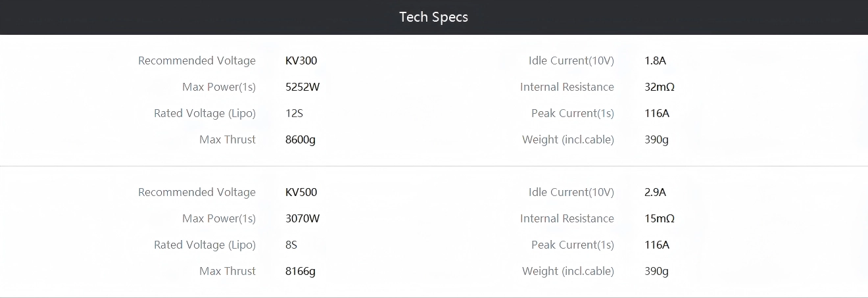The image size is (868, 298).
Task: Click the 8S rated voltage value
Action: [x=291, y=245]
